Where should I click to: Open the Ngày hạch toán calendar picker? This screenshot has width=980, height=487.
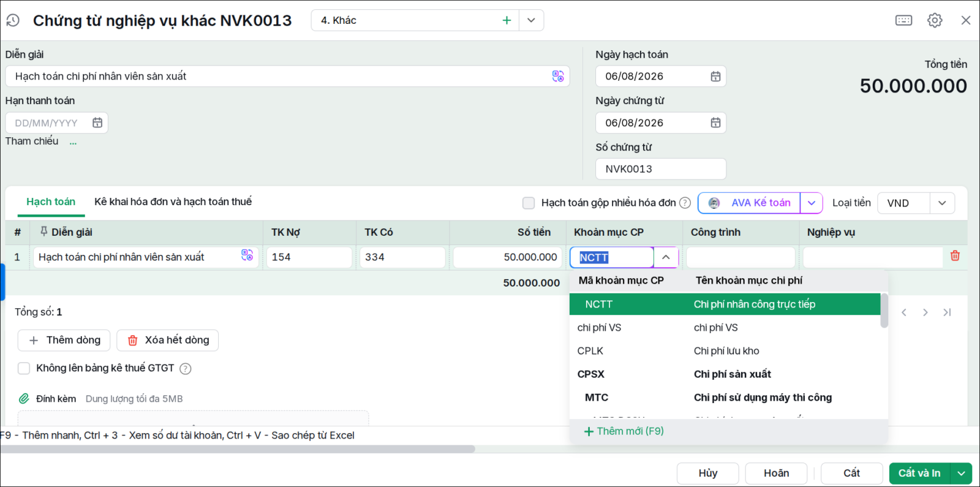click(x=715, y=77)
